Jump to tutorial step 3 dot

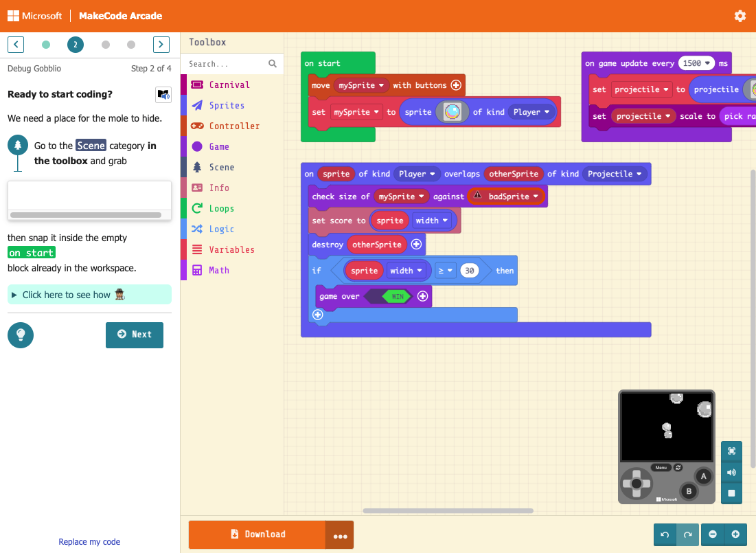(106, 45)
